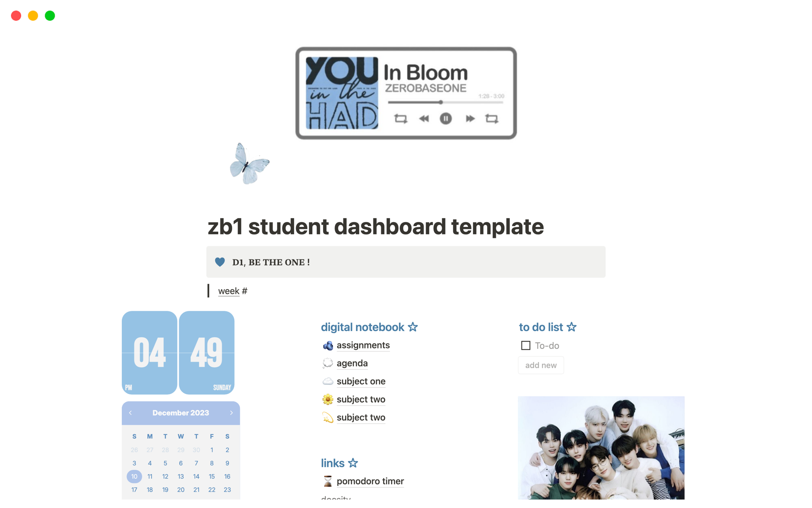Screen dimensions: 812x508
Task: Click the skip forward button
Action: click(x=471, y=119)
